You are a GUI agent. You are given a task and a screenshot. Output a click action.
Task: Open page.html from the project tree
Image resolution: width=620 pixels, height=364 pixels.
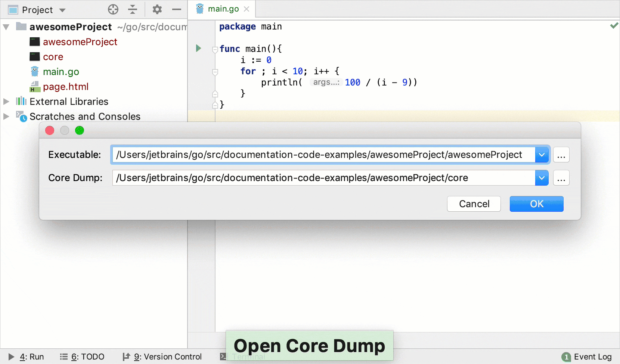(x=66, y=86)
